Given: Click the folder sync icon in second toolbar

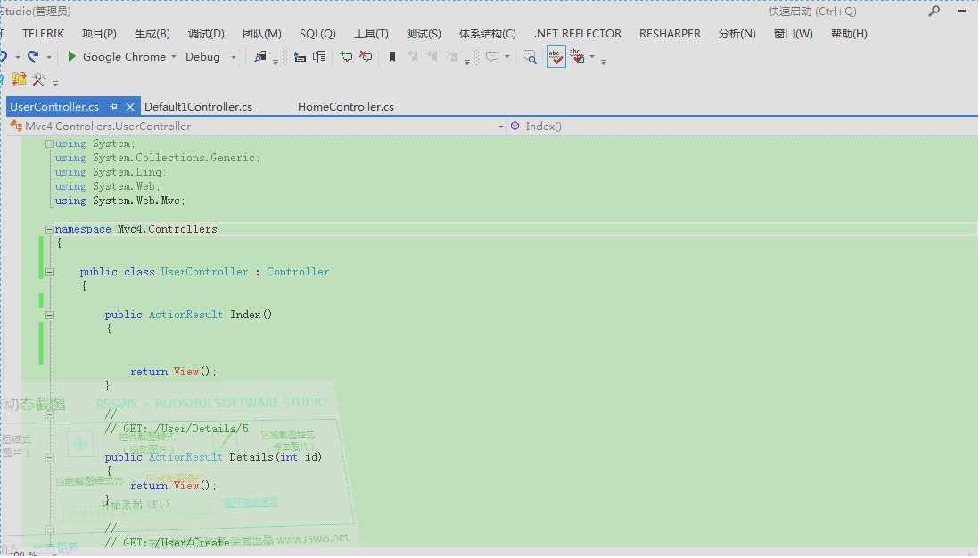Looking at the screenshot, I should tap(20, 79).
